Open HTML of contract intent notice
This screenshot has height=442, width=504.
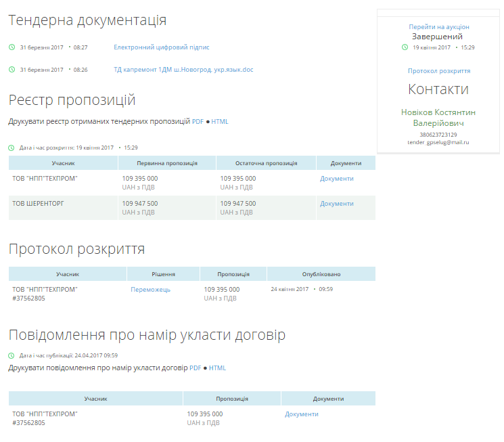[217, 368]
